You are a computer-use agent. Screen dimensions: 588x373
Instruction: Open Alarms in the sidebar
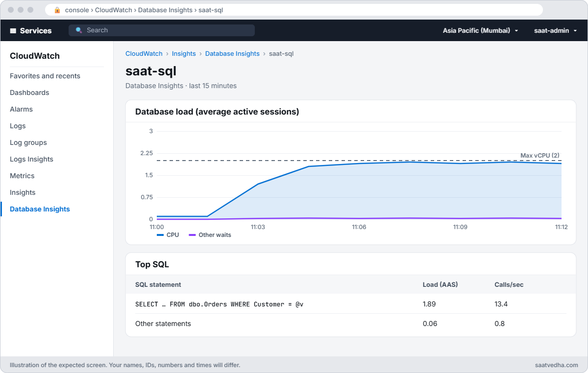[21, 109]
